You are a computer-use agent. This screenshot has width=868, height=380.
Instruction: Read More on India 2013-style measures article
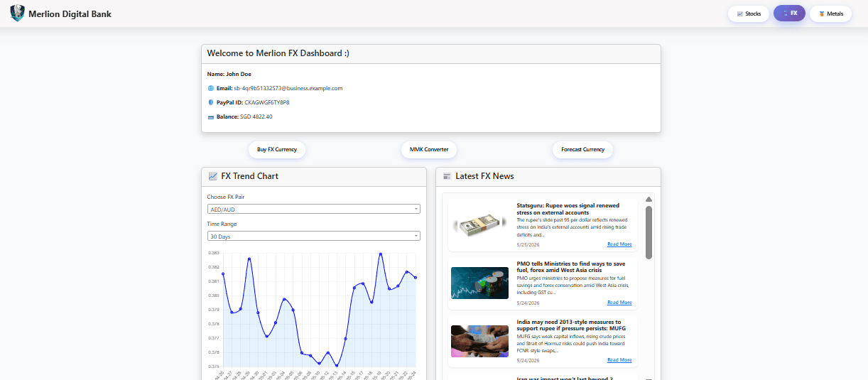point(619,360)
